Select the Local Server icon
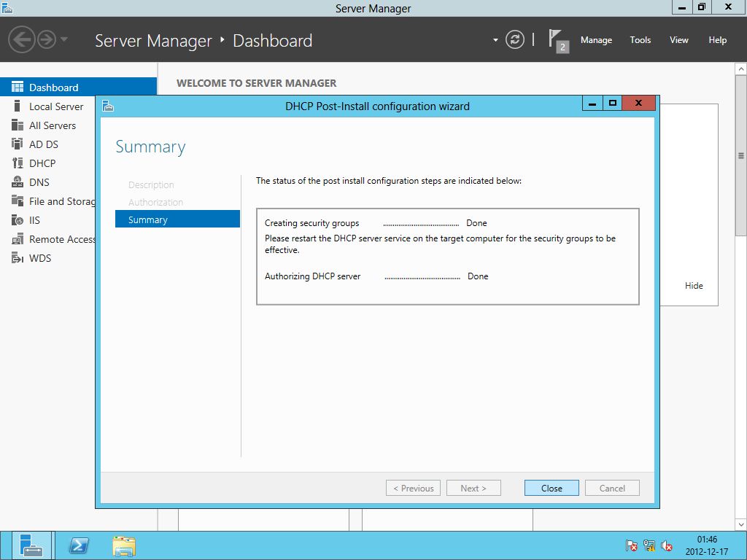747x560 pixels. (x=18, y=106)
